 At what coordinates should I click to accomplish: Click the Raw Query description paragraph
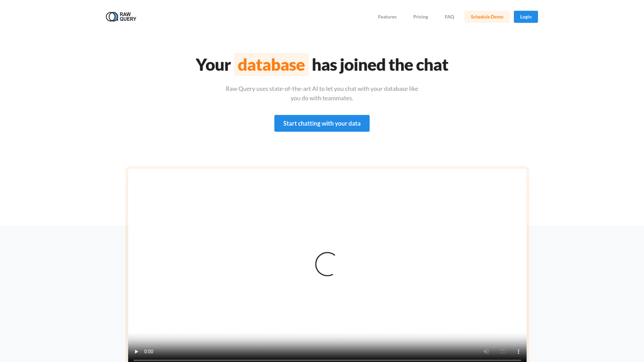pos(322,93)
